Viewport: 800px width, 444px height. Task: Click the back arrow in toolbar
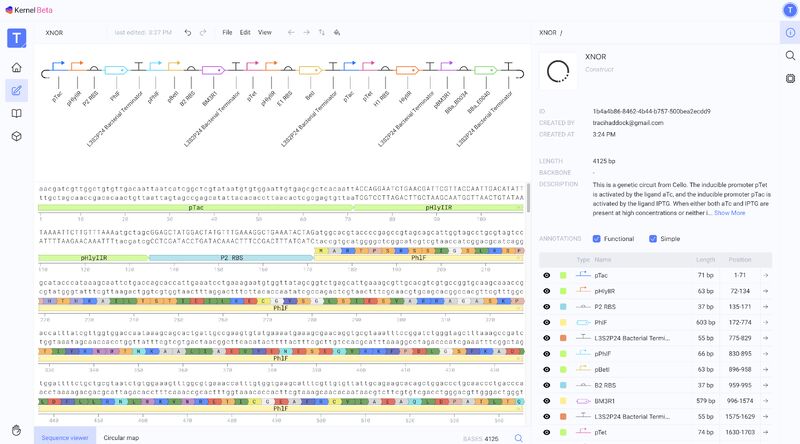291,33
